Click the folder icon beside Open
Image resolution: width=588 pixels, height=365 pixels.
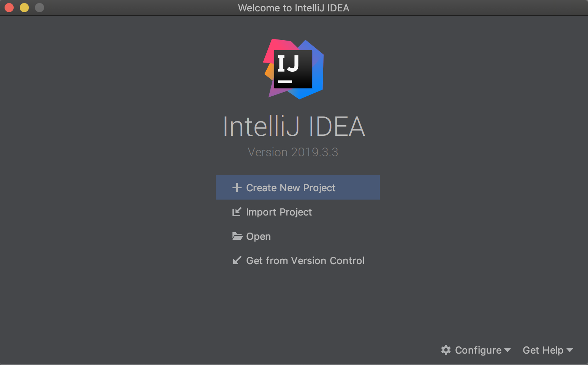tap(237, 236)
